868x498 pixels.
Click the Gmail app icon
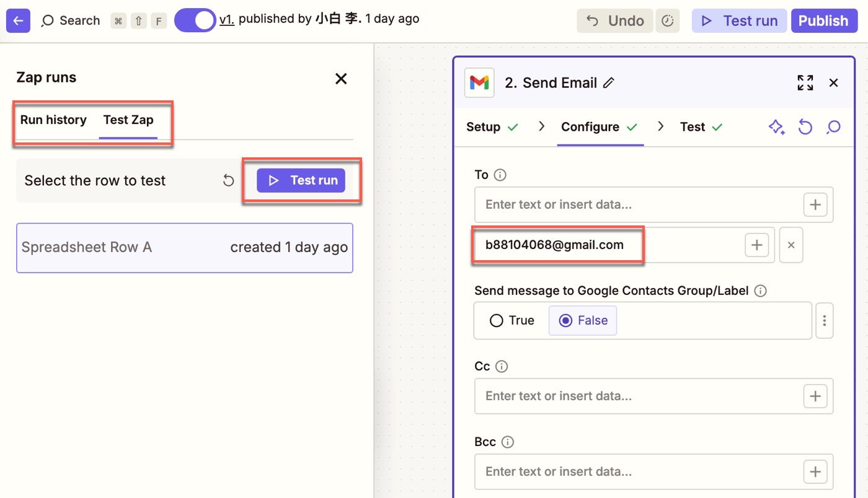click(x=479, y=83)
